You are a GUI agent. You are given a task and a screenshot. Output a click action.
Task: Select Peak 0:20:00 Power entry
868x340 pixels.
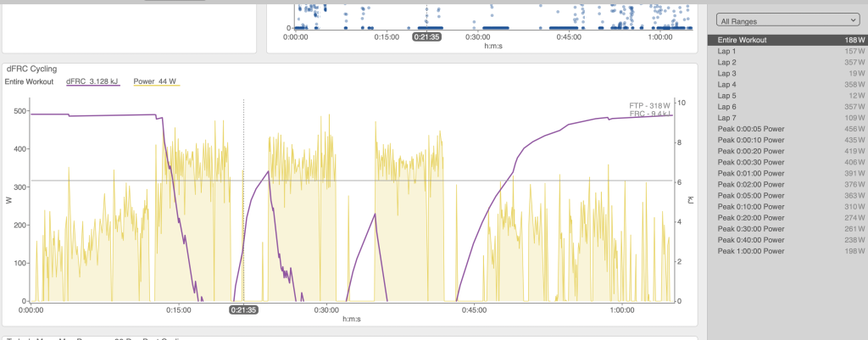(787, 217)
